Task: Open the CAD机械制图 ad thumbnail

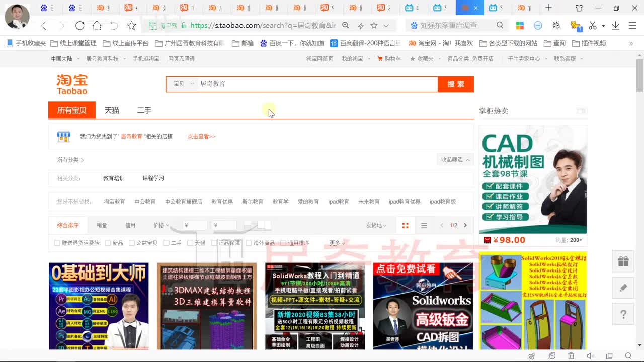Action: pyautogui.click(x=533, y=179)
